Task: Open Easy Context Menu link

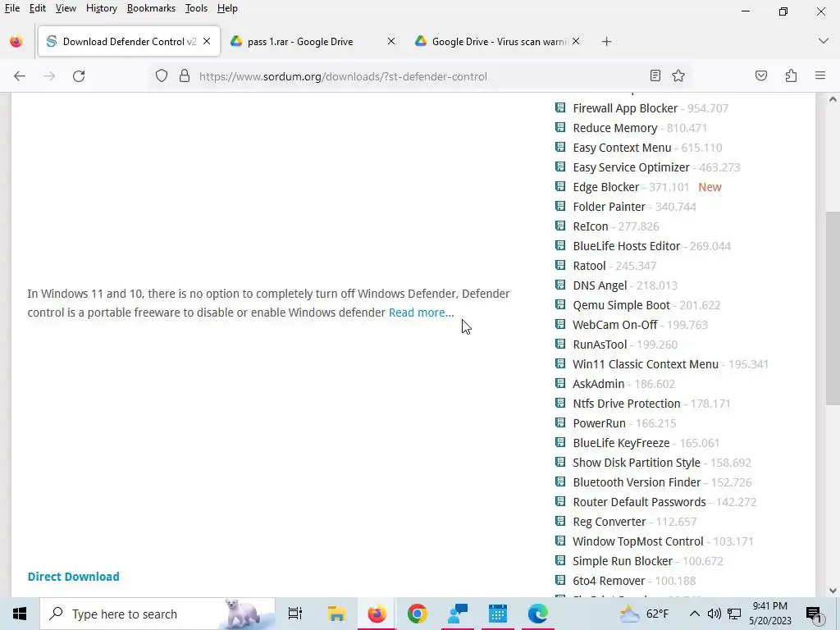Action: (x=622, y=148)
